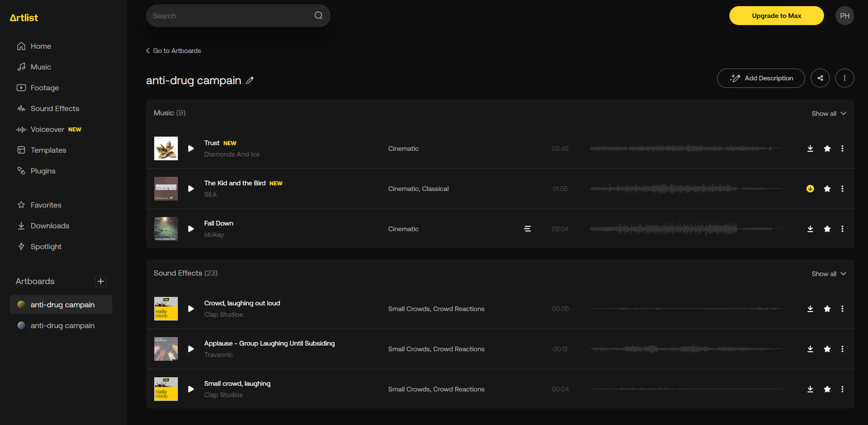Unfavorite The Kid and the Bird

tap(827, 189)
